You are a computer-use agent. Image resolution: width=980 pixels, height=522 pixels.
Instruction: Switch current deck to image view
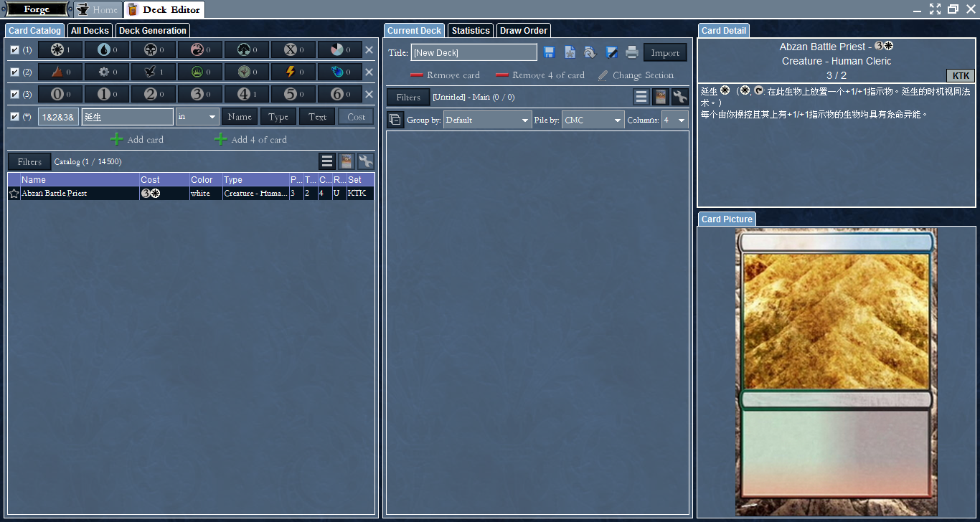point(661,98)
